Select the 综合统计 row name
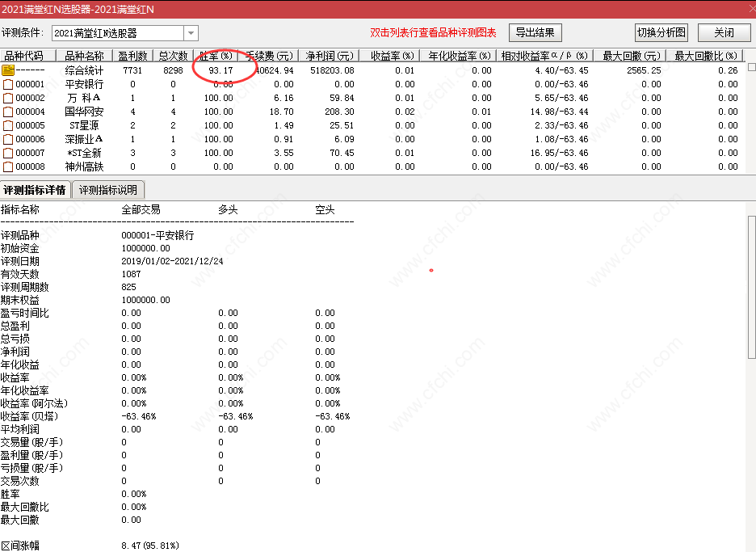The height and width of the screenshot is (552, 756). pyautogui.click(x=84, y=70)
